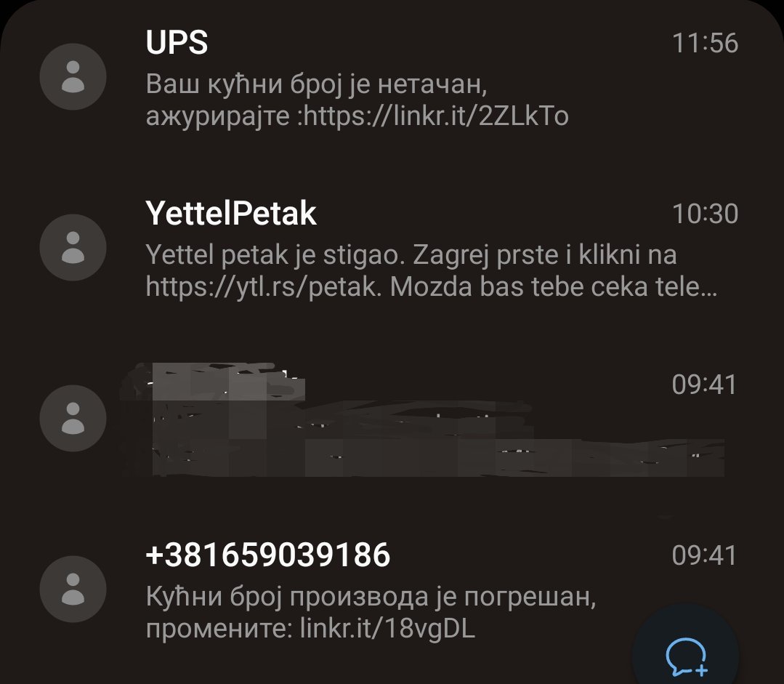The width and height of the screenshot is (784, 684).
Task: Tap "Кућни број производа је погрешан" preview
Action: pyautogui.click(x=371, y=597)
